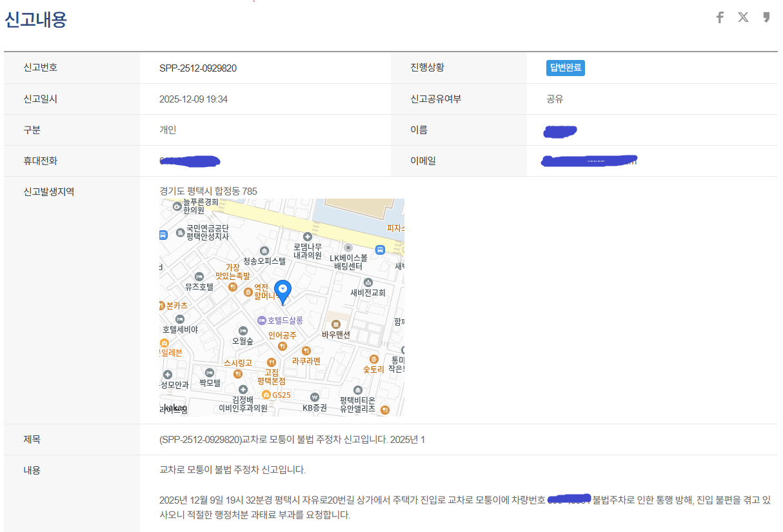Image resolution: width=783 pixels, height=532 pixels.
Task: Click the bus stop icon near LK베이스볼 배팅센터
Action: [379, 249]
